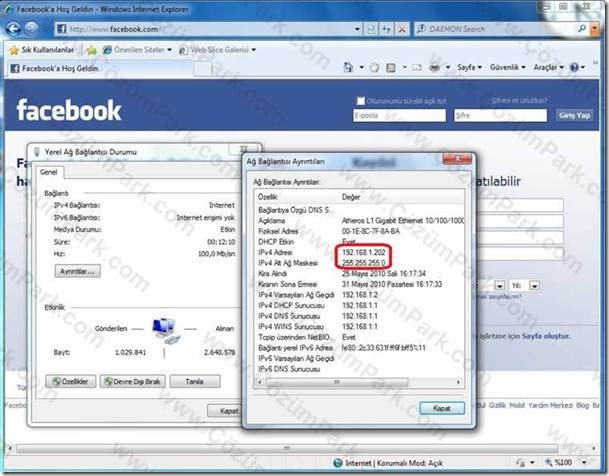Toggle the keep me logged in checkbox

click(x=360, y=101)
